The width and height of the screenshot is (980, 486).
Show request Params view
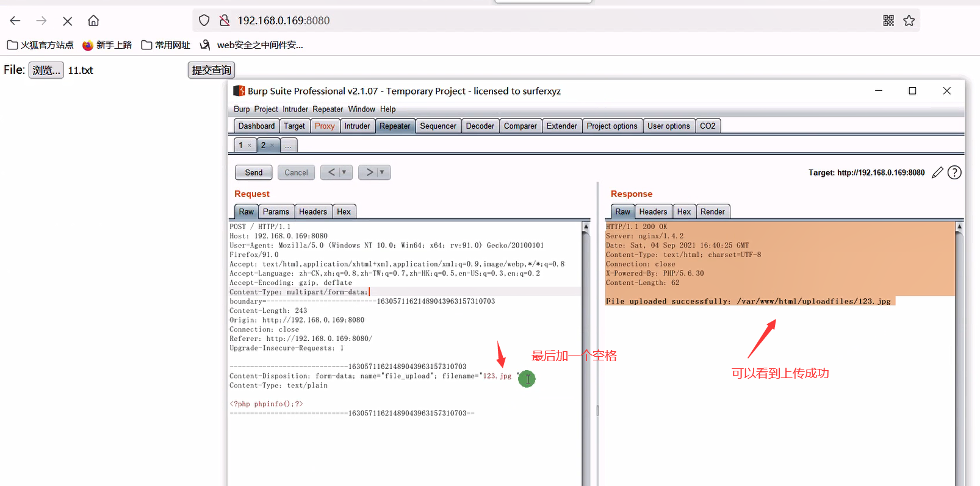[276, 212]
